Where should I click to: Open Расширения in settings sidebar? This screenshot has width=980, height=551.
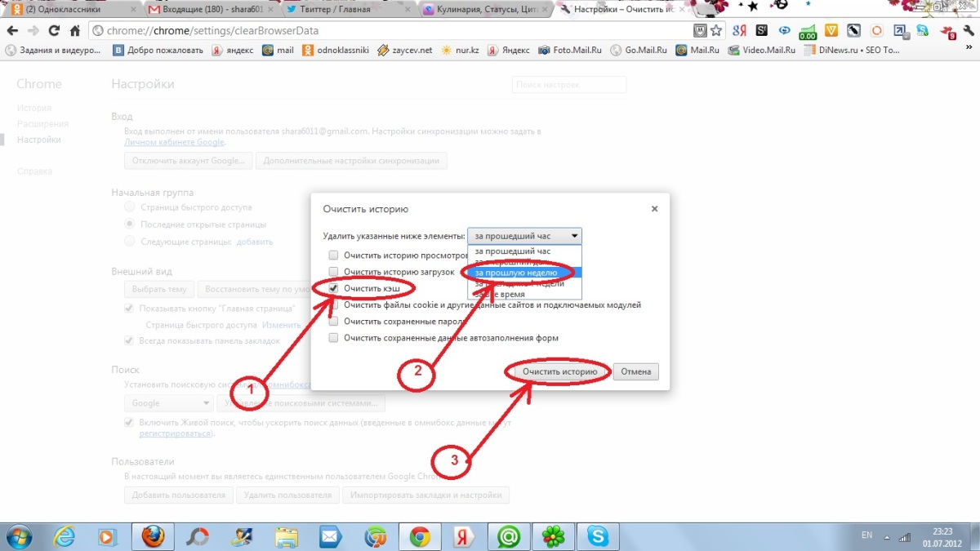coord(42,124)
